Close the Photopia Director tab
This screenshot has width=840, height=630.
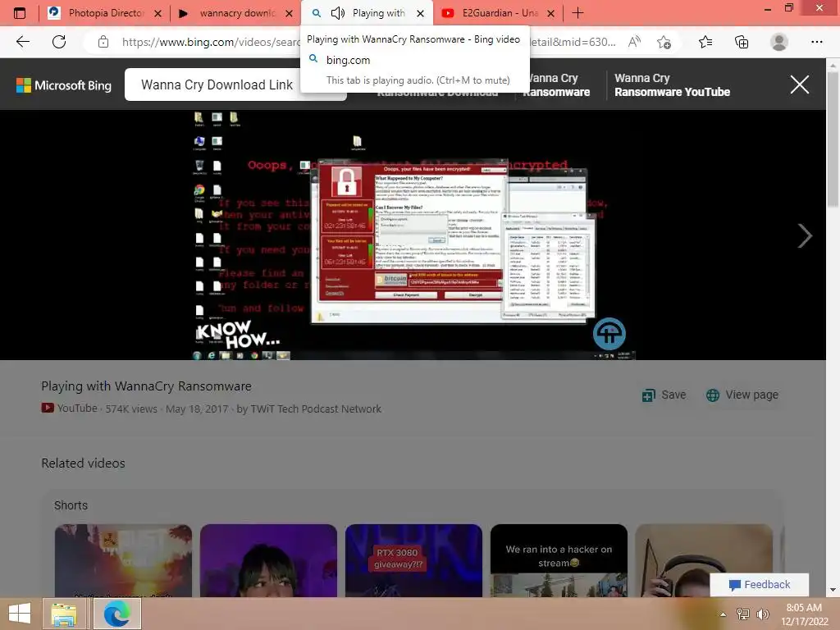coord(158,13)
